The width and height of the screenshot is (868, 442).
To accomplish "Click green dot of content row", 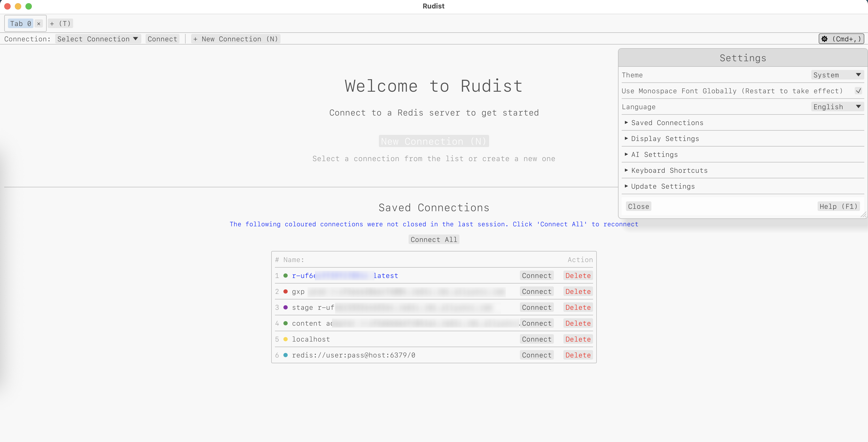I will click(x=286, y=323).
